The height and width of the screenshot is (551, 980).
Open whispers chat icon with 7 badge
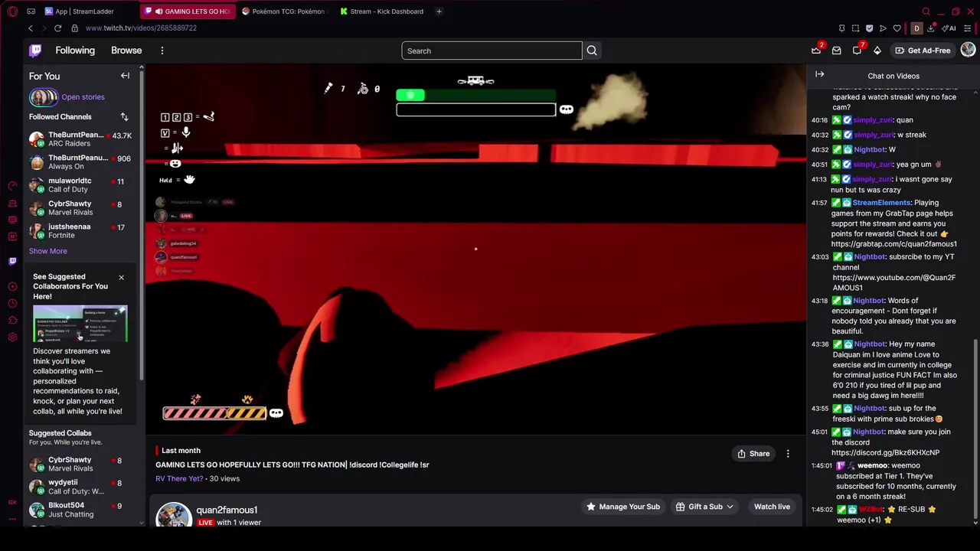pyautogui.click(x=857, y=51)
